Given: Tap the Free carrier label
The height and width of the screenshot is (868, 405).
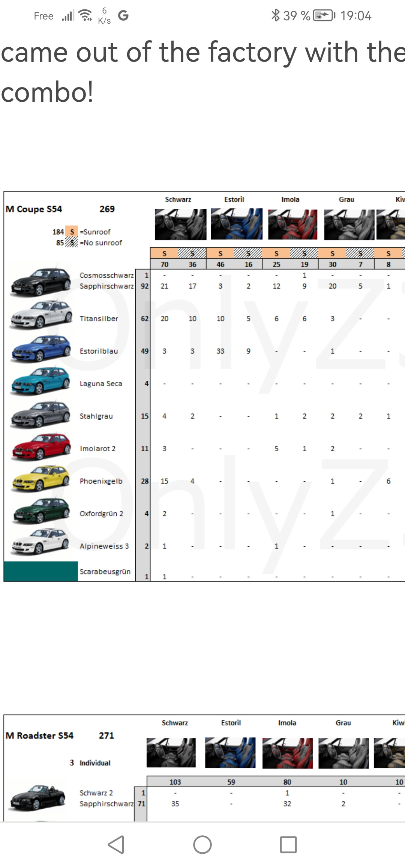Looking at the screenshot, I should click(43, 16).
